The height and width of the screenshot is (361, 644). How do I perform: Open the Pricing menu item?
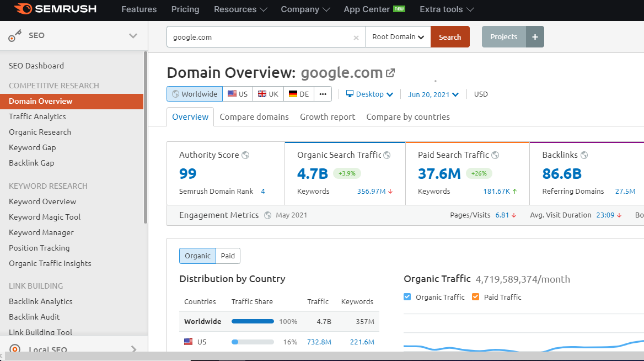coord(185,9)
